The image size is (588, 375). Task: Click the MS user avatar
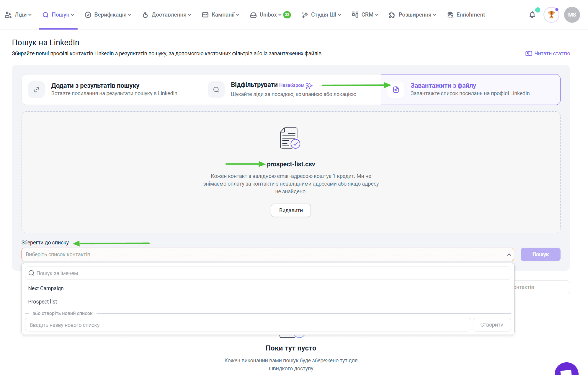tap(572, 15)
